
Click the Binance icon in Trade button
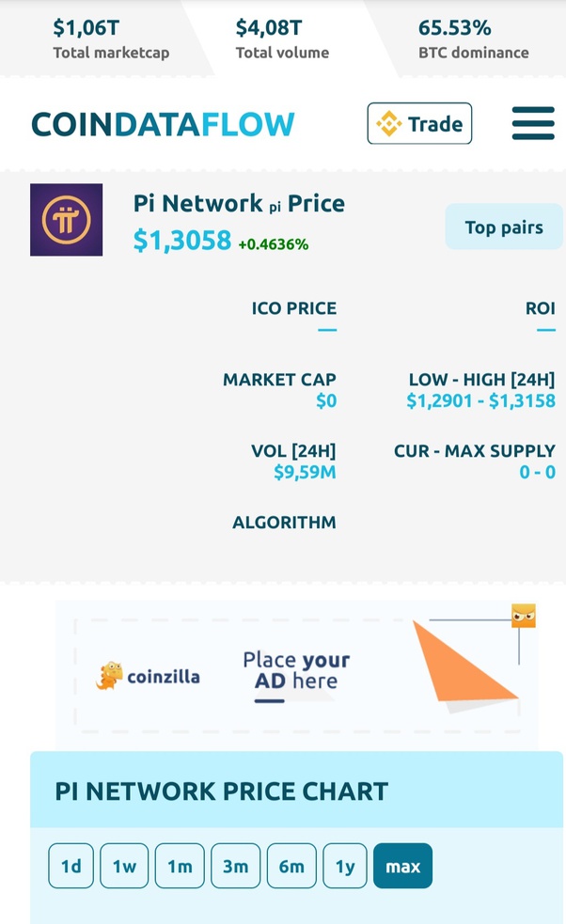point(389,124)
